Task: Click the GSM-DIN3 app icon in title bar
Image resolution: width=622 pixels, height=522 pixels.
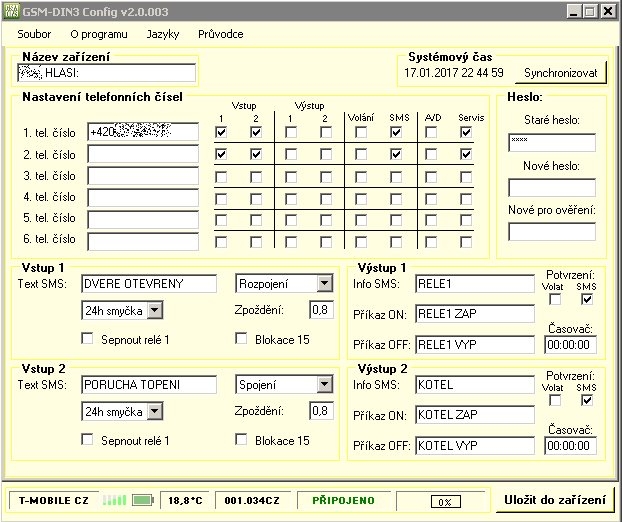Action: coord(12,11)
